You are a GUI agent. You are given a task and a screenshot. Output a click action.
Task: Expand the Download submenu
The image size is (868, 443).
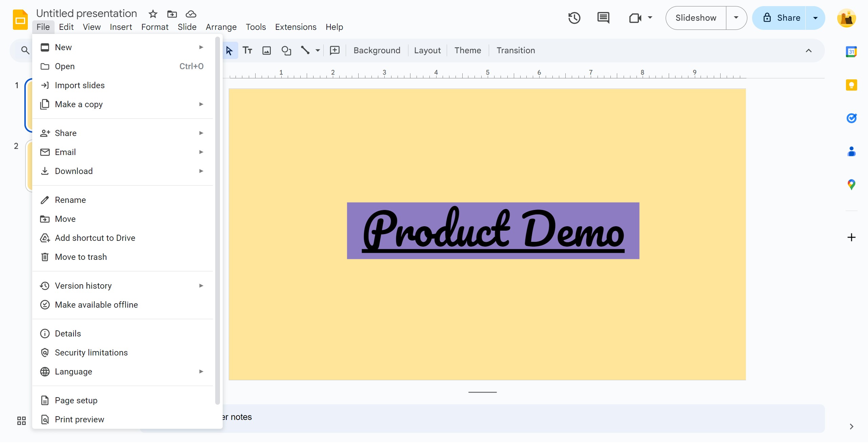122,171
